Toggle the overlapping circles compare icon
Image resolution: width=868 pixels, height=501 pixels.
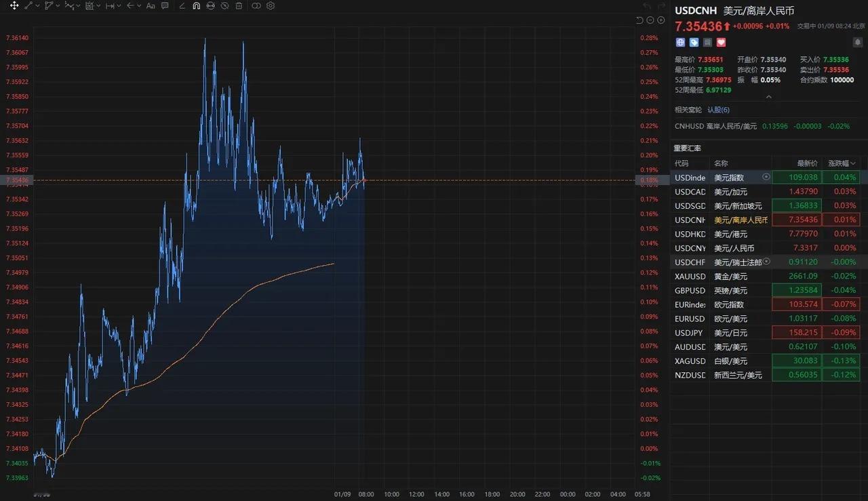256,5
